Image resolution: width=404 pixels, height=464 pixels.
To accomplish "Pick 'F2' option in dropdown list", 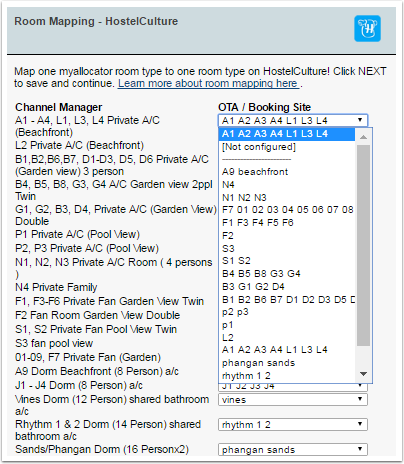I will [287, 236].
